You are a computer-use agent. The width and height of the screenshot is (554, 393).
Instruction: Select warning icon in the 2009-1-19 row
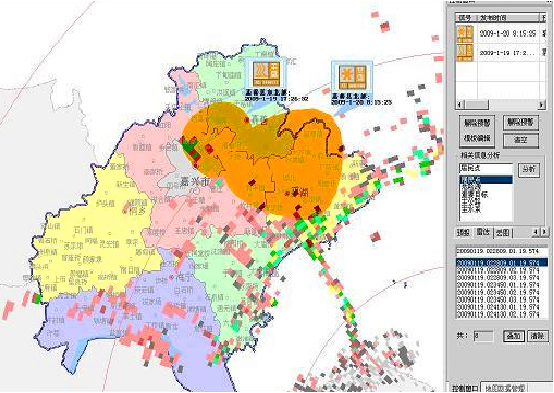pos(465,53)
